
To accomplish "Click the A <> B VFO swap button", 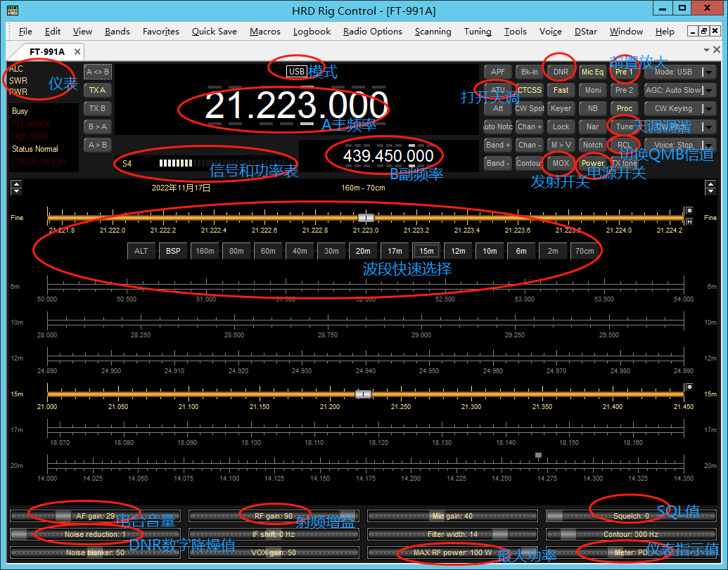I will [98, 72].
